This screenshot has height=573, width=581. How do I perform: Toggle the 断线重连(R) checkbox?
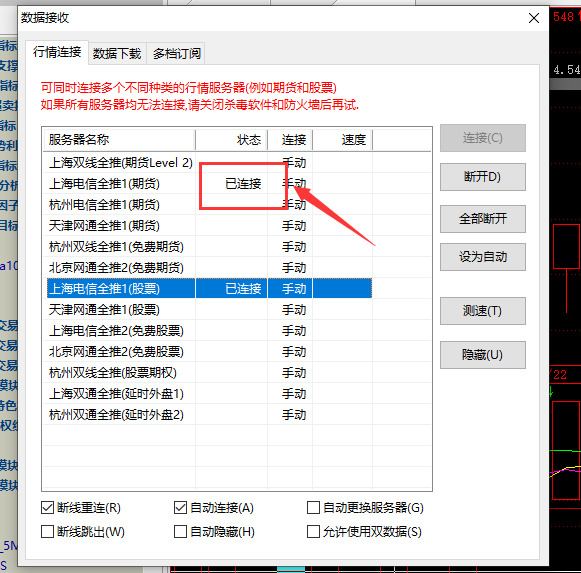(47, 507)
